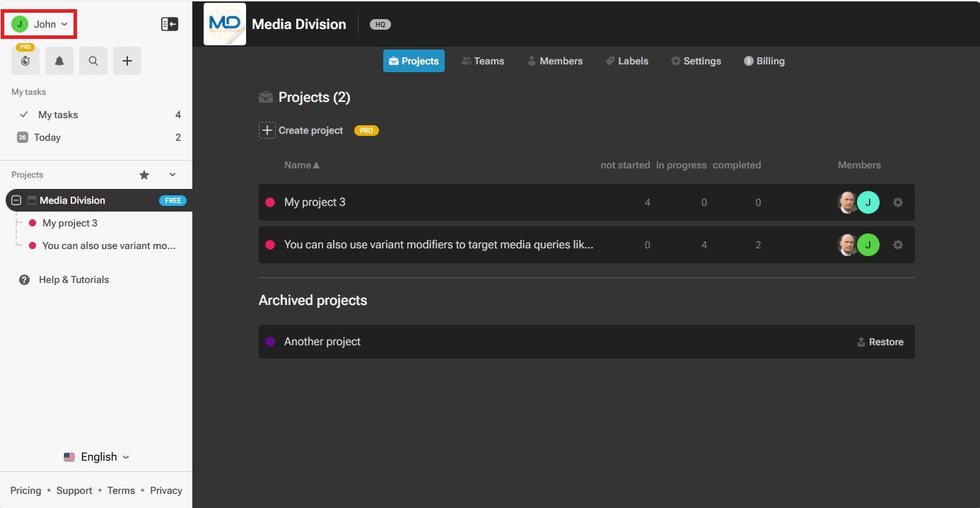
Task: Click the Media Division workspace logo
Action: [x=224, y=23]
